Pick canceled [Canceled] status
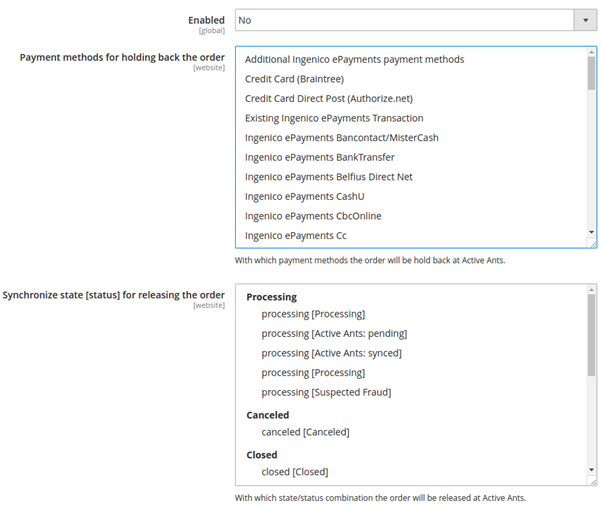This screenshot has width=602, height=509. point(305,432)
